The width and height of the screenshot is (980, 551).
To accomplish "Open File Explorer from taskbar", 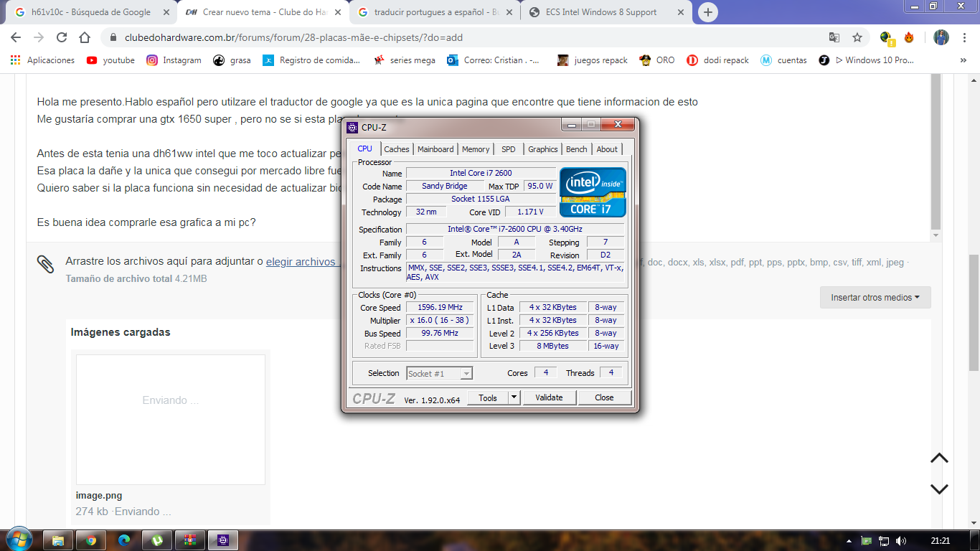I will click(58, 540).
